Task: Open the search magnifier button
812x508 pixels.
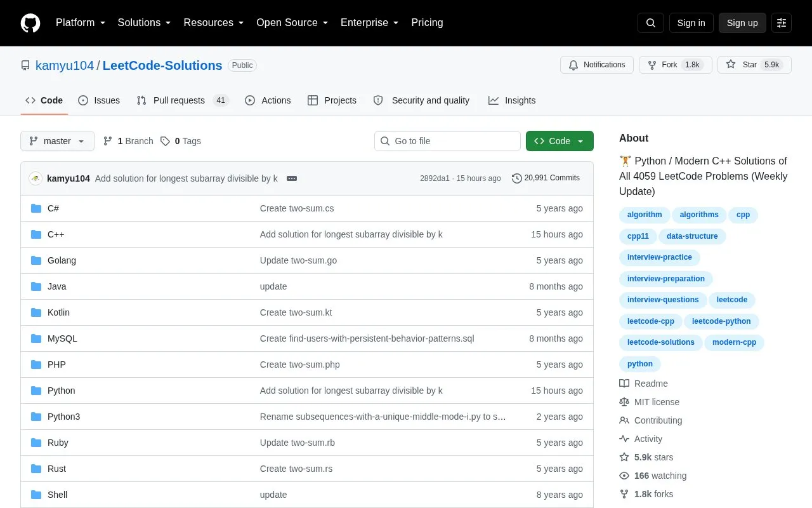Action: point(651,23)
